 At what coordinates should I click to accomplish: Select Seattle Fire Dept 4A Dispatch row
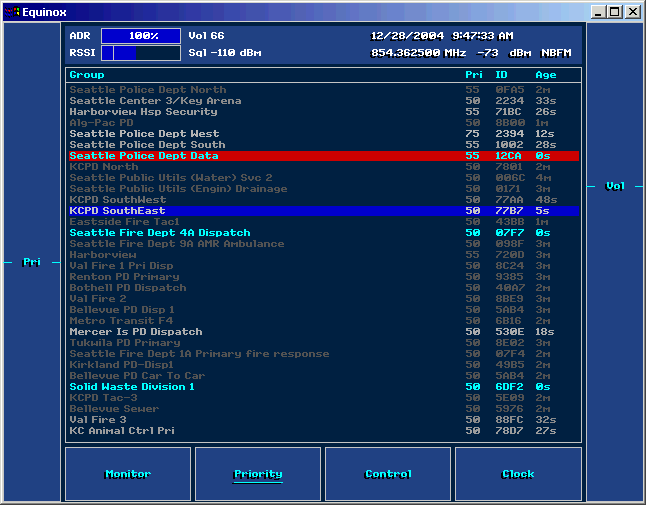pos(324,233)
